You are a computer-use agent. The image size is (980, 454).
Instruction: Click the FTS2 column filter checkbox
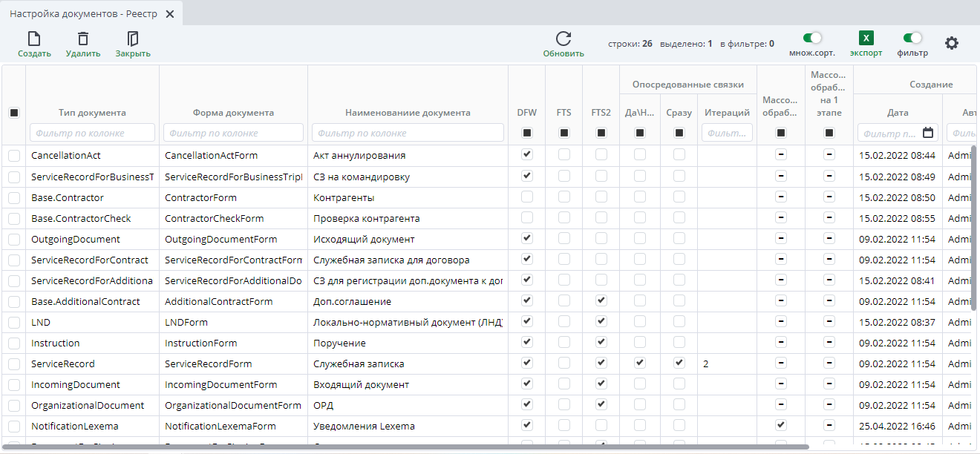(x=601, y=133)
